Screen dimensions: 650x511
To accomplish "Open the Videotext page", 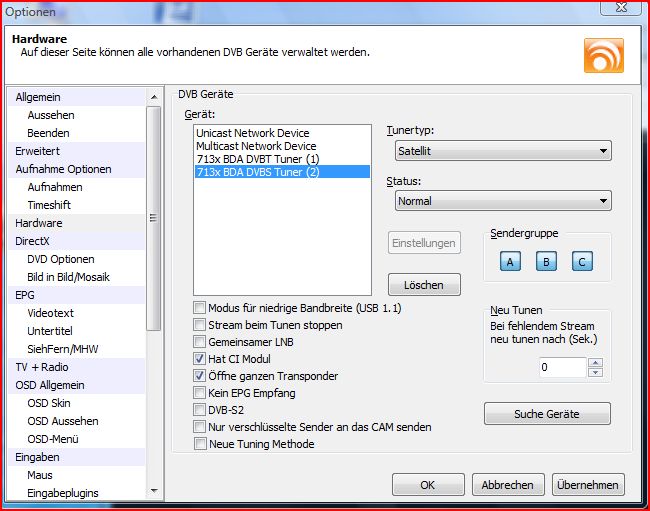I will (76, 313).
